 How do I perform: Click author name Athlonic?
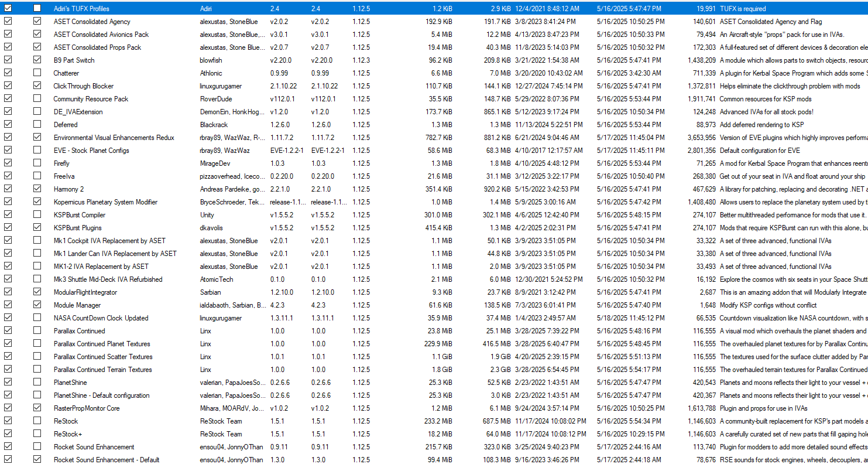211,73
